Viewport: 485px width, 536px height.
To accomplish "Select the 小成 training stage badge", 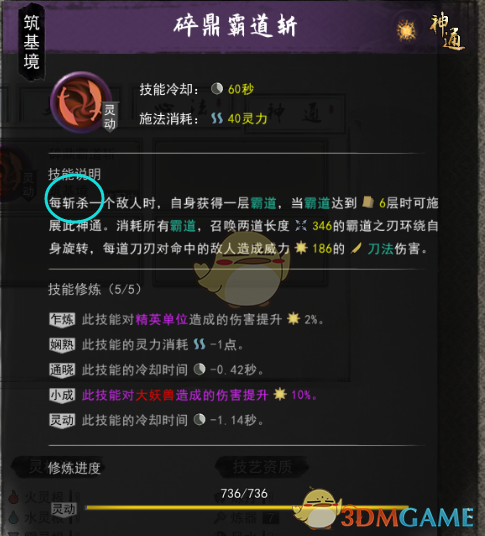I will 62,396.
